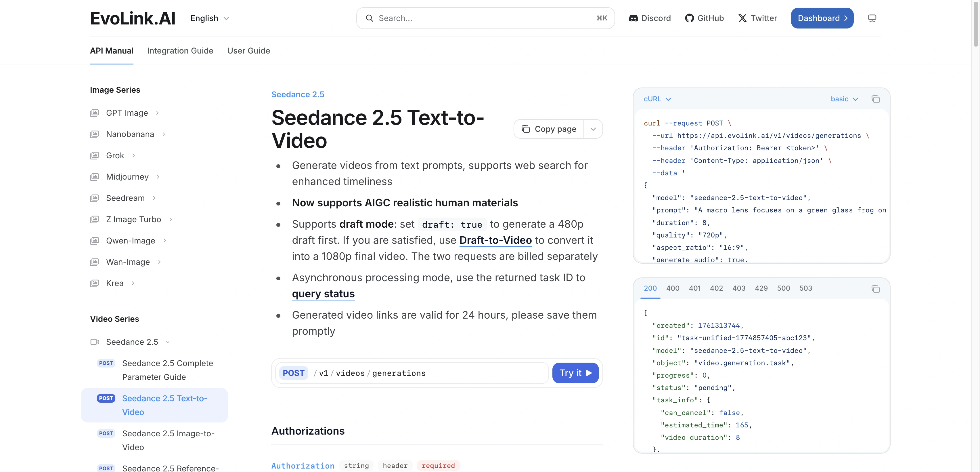Click the Grok image icon
Viewport: 980px width, 472px height.
coord(94,156)
